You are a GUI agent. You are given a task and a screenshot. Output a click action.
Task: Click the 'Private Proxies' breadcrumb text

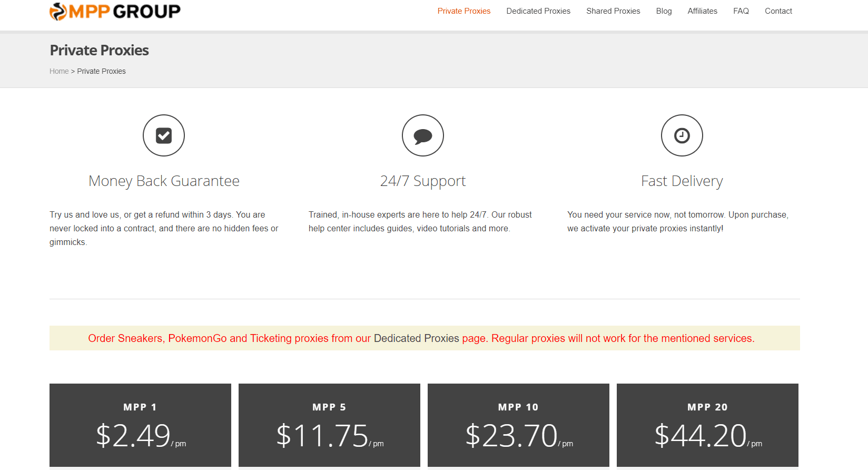(x=101, y=71)
